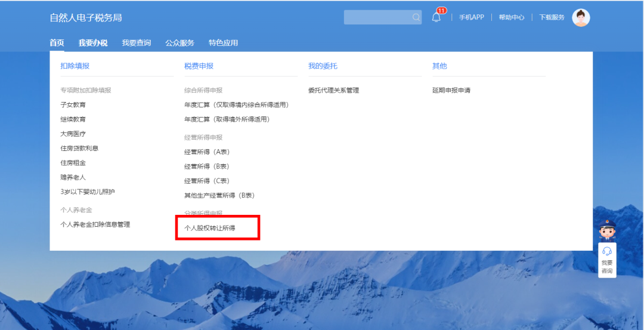
Task: Open the 我要查询 menu
Action: tap(137, 43)
